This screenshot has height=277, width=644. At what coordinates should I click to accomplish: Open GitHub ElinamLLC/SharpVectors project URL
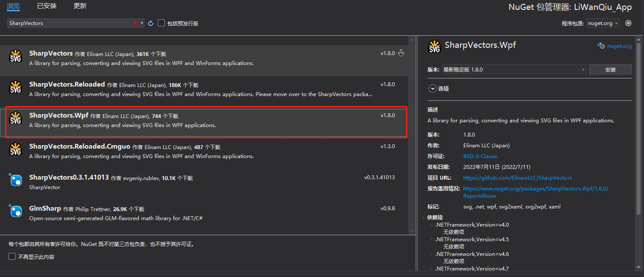(x=518, y=178)
